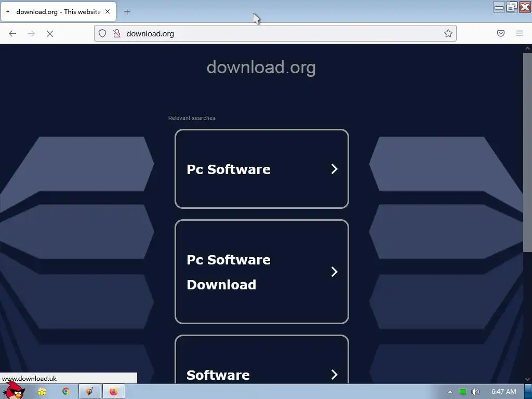Viewport: 532px width, 399px height.
Task: Close the download.org tab
Action: [108, 11]
